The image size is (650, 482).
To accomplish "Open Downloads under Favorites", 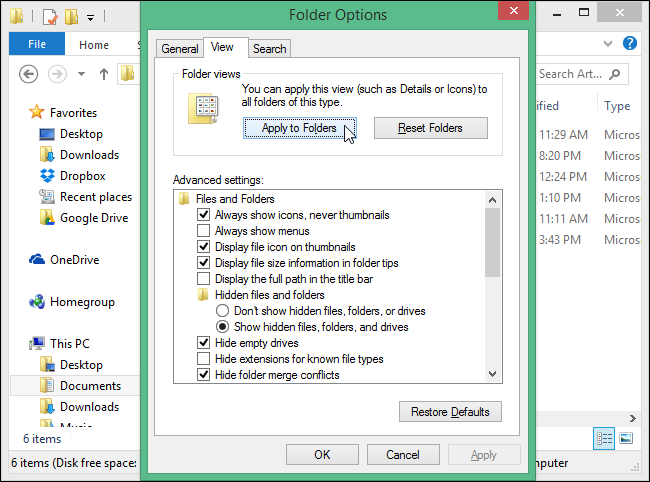I will pyautogui.click(x=90, y=155).
